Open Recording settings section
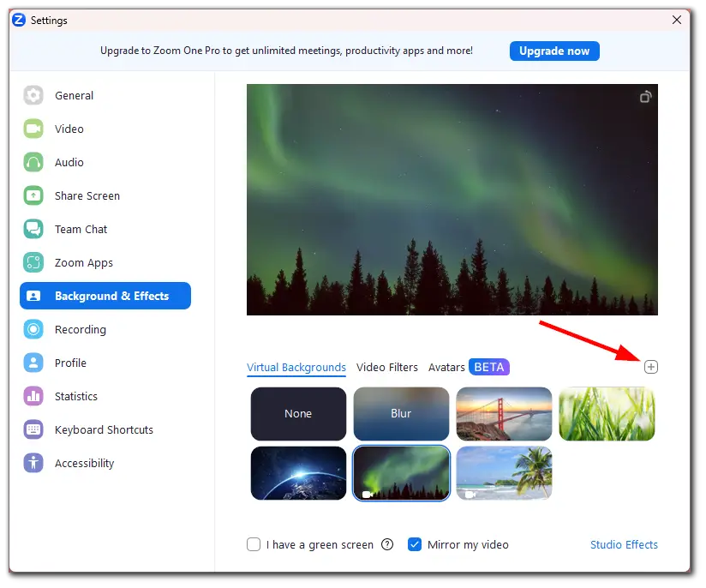Viewport: 706px width, 588px height. click(105, 329)
